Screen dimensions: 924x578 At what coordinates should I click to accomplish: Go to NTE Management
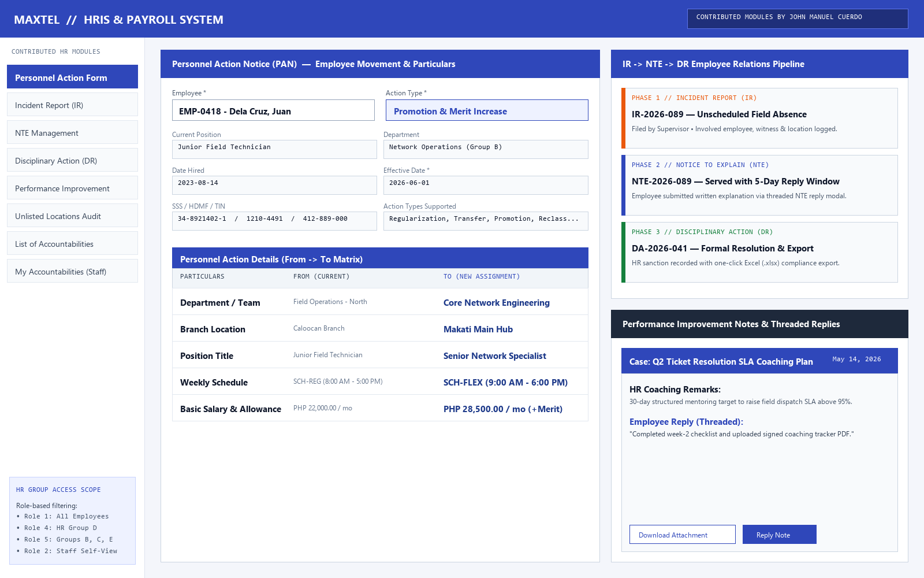72,132
